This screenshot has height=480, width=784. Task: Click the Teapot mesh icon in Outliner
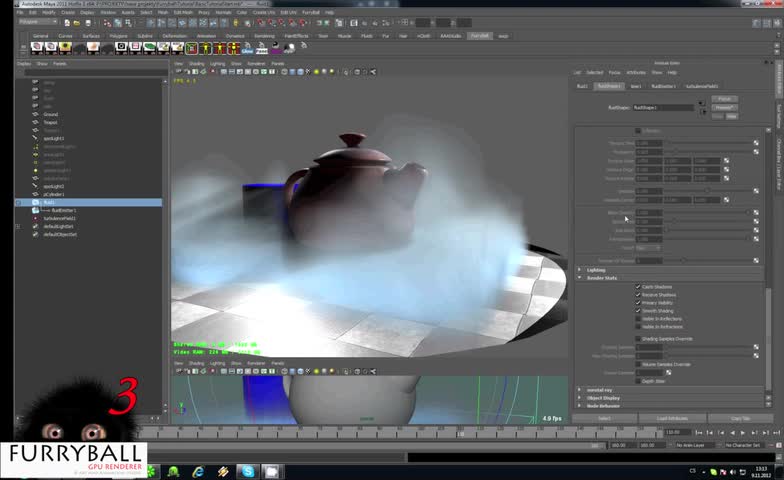pos(36,122)
